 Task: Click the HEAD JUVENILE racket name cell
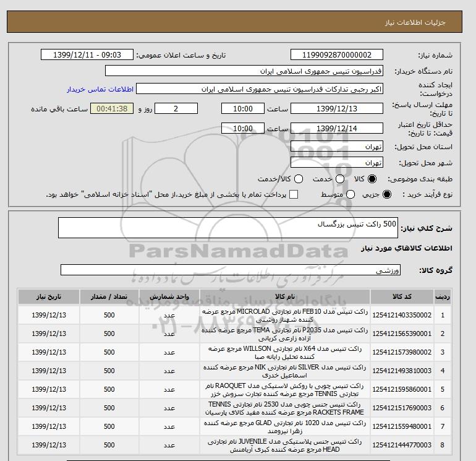click(x=285, y=445)
